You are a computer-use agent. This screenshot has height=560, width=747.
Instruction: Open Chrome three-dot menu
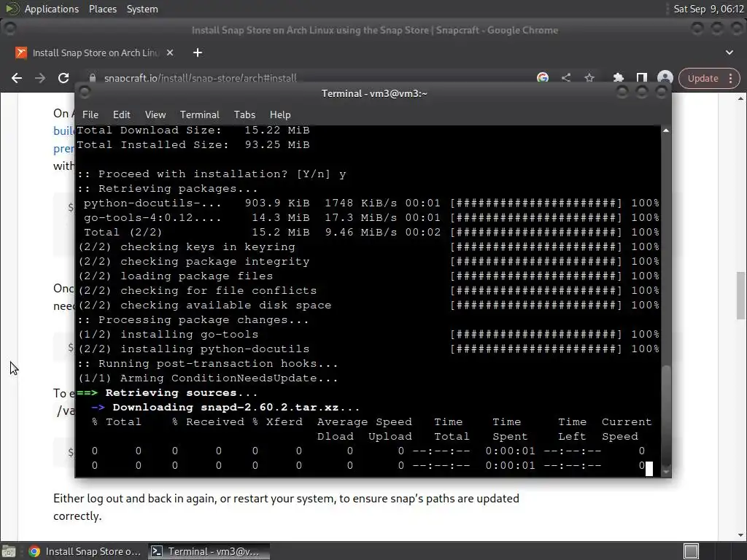[x=730, y=79]
